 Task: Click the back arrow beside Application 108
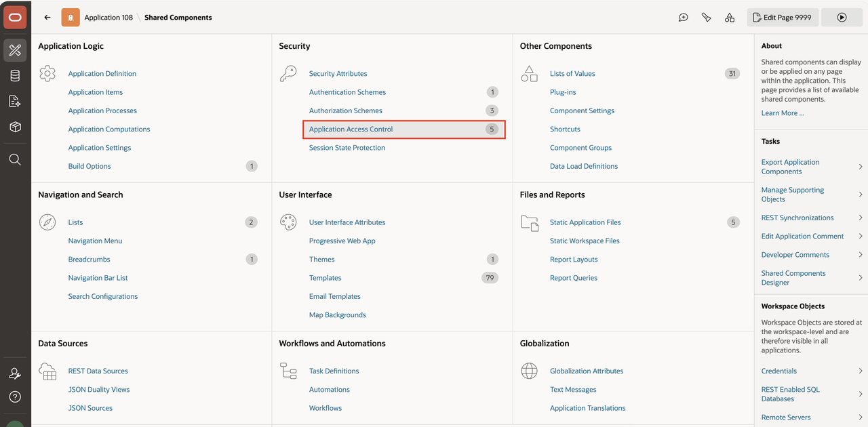coord(47,18)
